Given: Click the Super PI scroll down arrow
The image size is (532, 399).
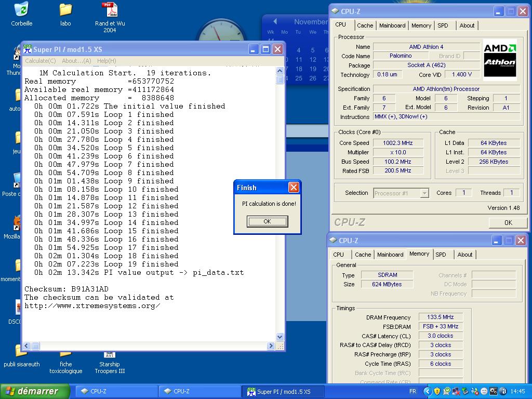Looking at the screenshot, I should coord(280,337).
